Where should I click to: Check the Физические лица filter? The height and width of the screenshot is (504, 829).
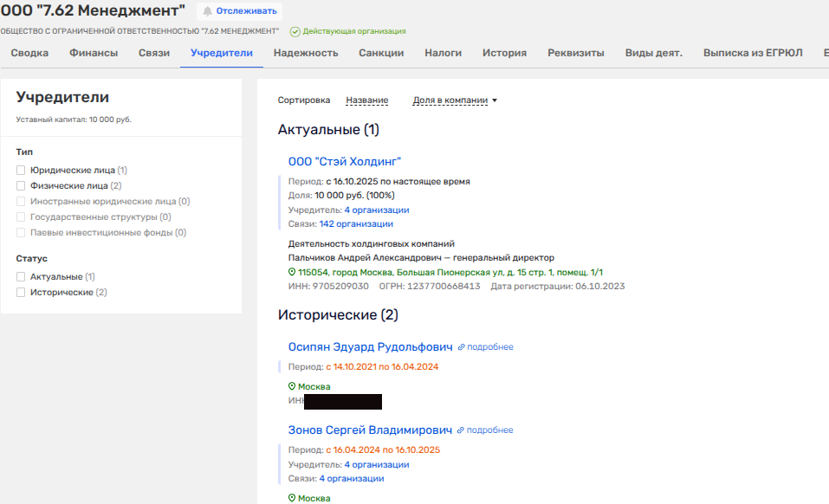tap(21, 185)
